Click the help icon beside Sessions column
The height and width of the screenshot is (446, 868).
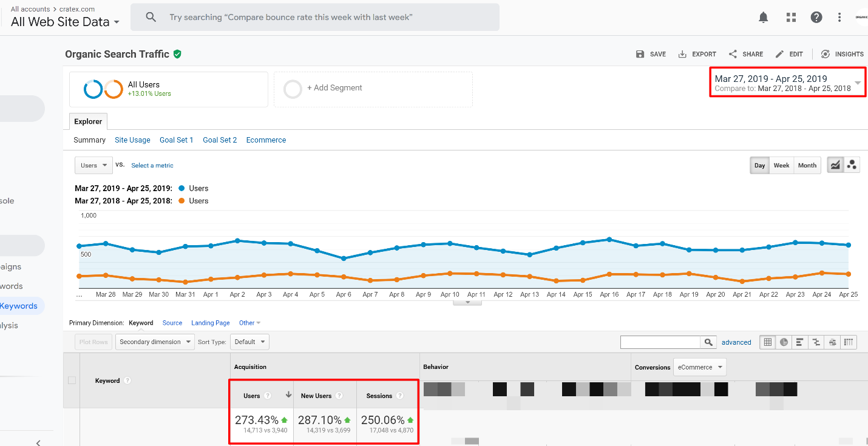click(x=400, y=396)
